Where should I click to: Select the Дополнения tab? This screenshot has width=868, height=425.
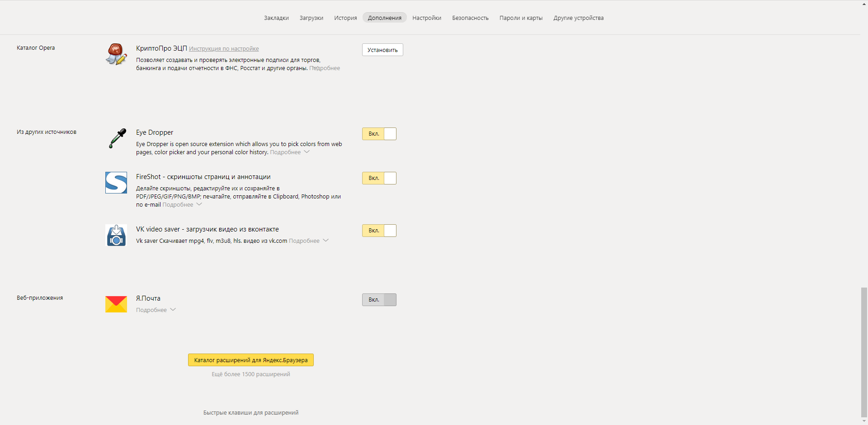coord(385,18)
